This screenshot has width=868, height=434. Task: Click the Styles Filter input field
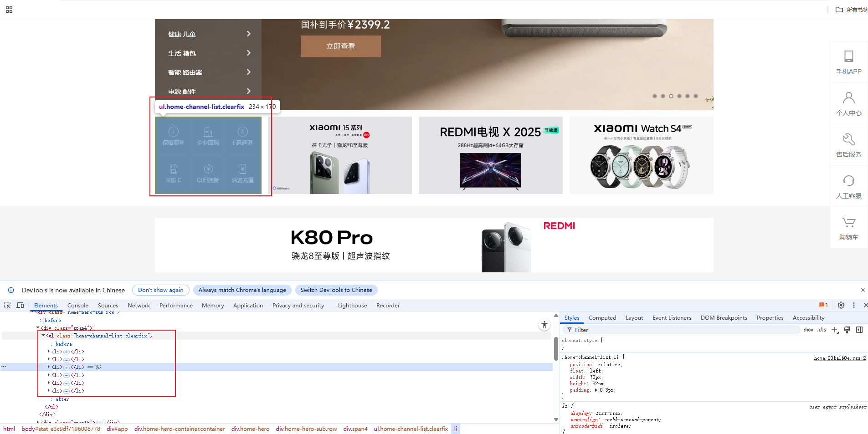(x=681, y=330)
